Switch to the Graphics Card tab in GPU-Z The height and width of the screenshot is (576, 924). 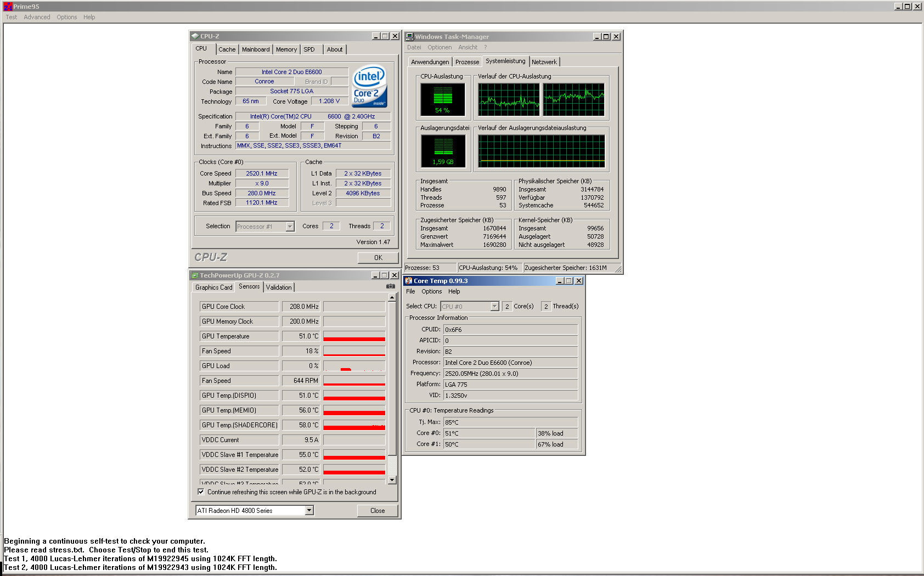[x=214, y=287]
